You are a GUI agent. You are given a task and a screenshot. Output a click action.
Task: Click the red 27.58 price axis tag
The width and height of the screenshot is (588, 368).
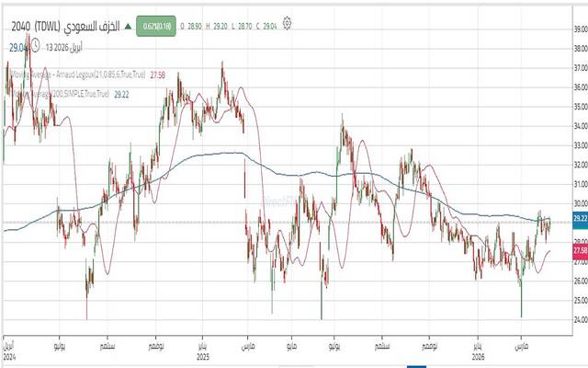579,250
